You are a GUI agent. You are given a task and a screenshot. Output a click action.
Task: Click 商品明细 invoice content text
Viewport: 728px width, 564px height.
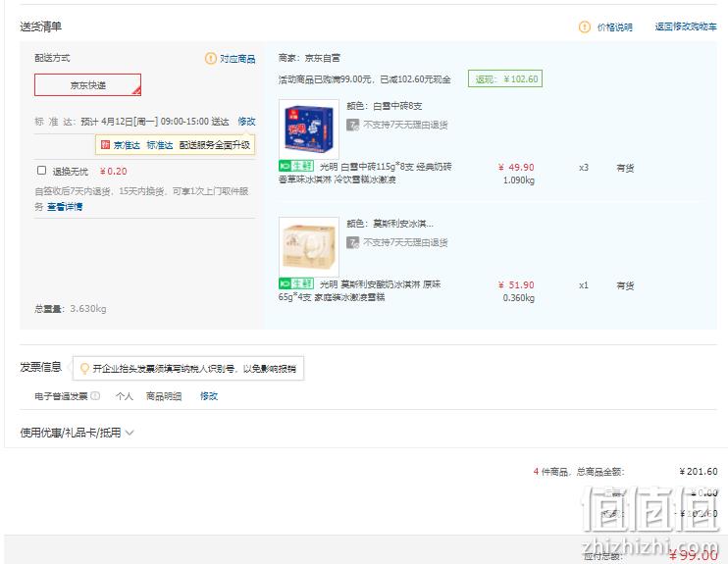pos(164,396)
